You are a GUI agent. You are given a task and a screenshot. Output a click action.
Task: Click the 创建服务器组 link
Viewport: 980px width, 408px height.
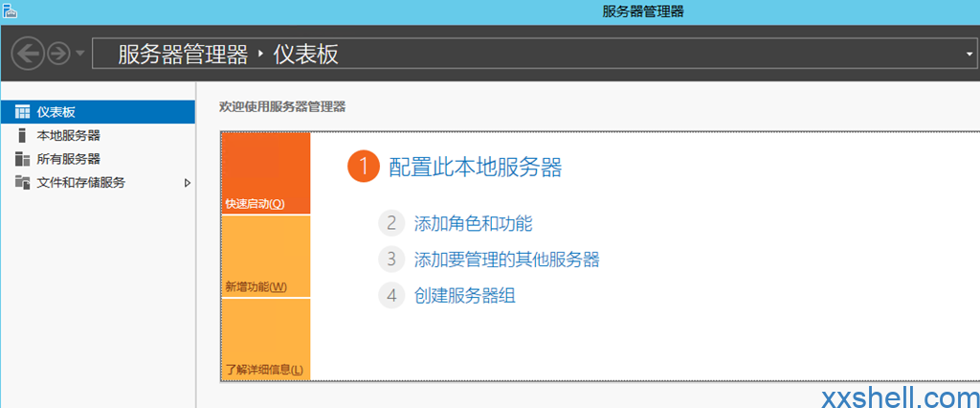pyautogui.click(x=464, y=296)
